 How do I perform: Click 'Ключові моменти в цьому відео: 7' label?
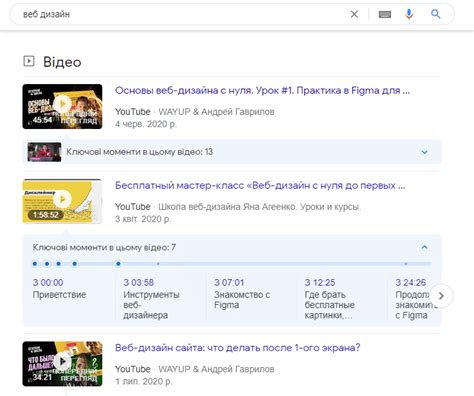coord(104,247)
